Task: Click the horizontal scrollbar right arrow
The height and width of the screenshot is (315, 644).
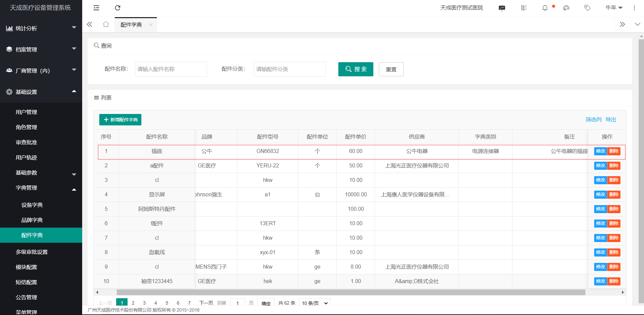Action: coord(623,292)
